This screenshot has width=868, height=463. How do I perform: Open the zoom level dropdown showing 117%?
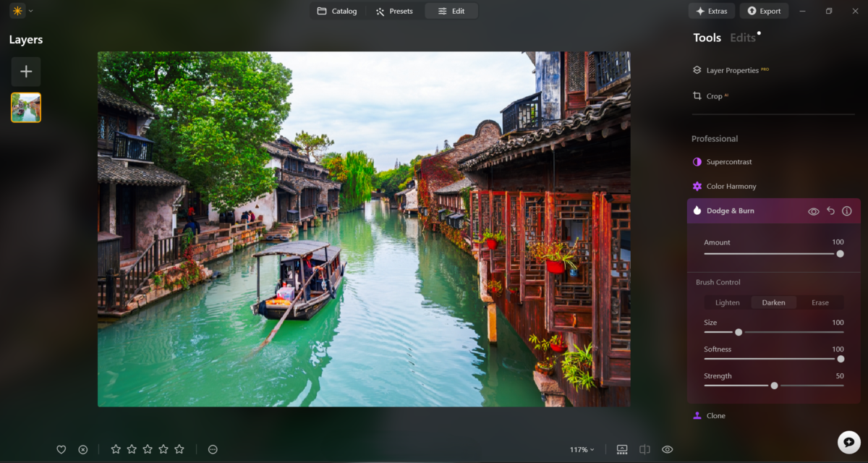(x=583, y=449)
